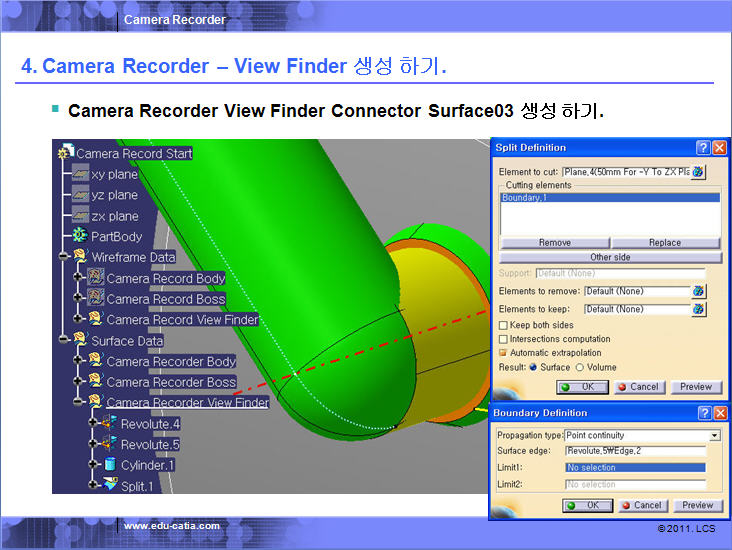Image resolution: width=732 pixels, height=550 pixels.
Task: Open selection icon beside Element to cut
Action: point(698,172)
